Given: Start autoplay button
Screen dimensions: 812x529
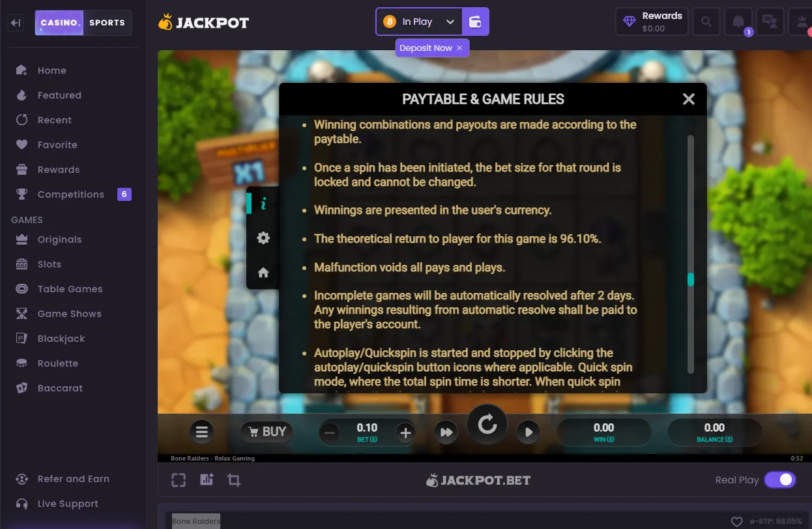Looking at the screenshot, I should [x=529, y=432].
